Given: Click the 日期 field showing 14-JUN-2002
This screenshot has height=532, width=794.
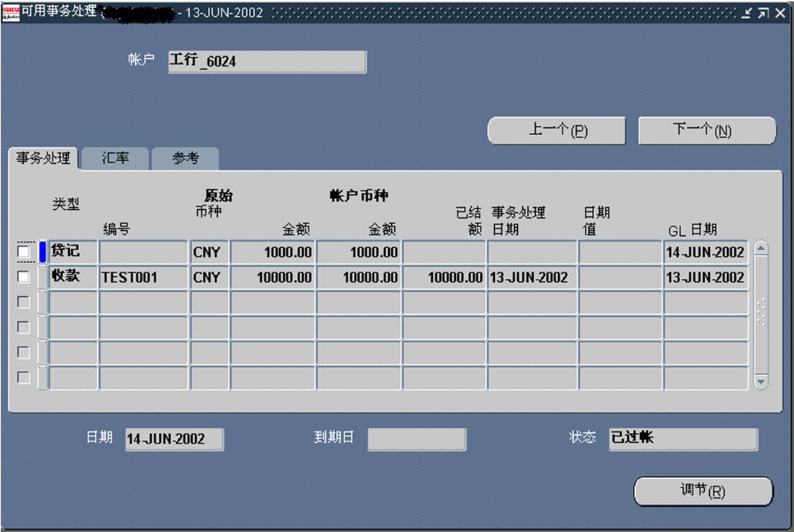Looking at the screenshot, I should coord(173,439).
